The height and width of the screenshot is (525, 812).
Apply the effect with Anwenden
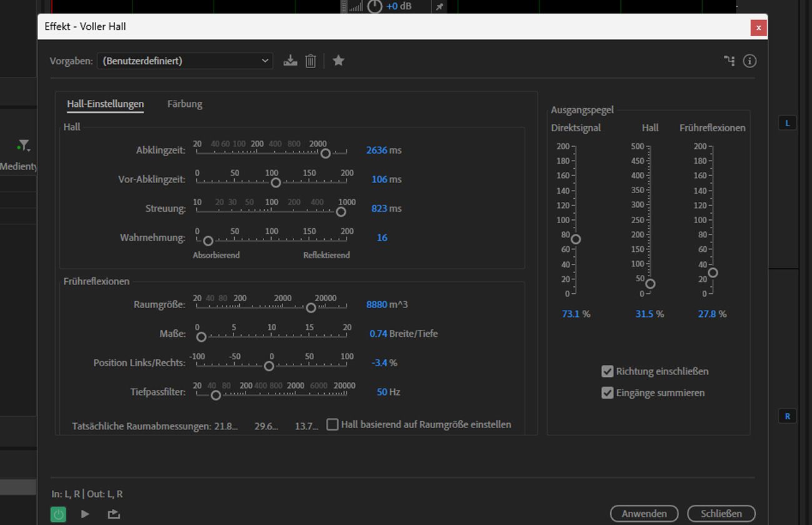pos(644,513)
